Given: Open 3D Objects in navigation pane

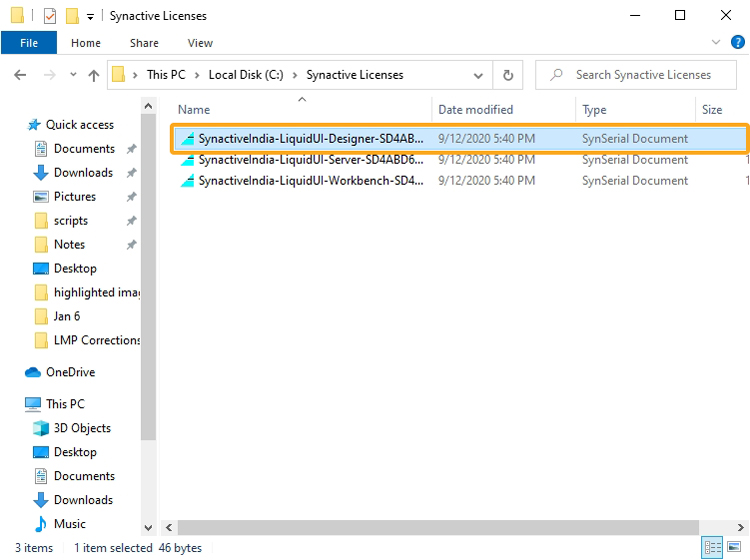Looking at the screenshot, I should 81,428.
